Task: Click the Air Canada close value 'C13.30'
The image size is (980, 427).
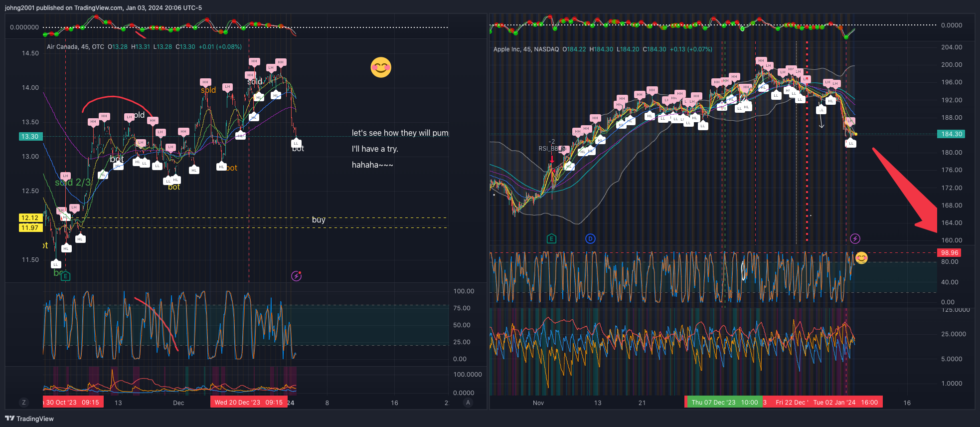Action: [x=185, y=47]
